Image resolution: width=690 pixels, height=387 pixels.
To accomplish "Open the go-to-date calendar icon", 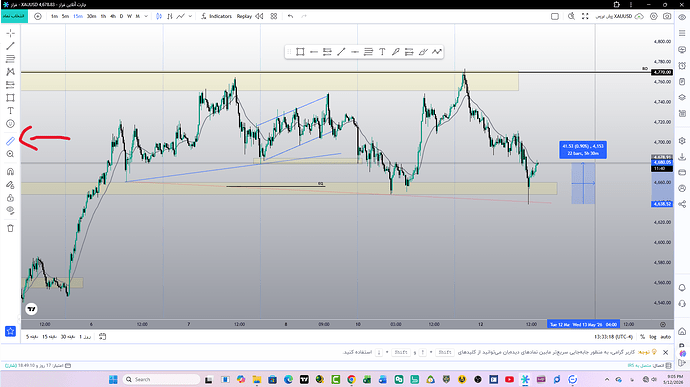I will tap(103, 336).
